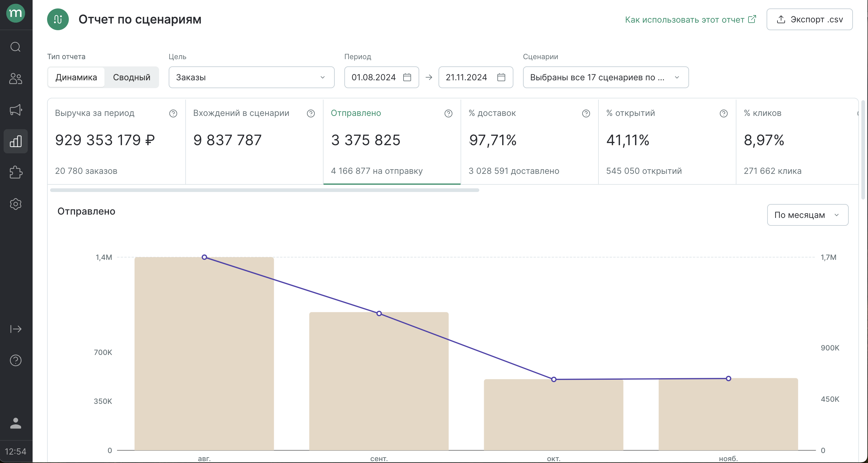
Task: Open the user profile icon
Action: 15,423
